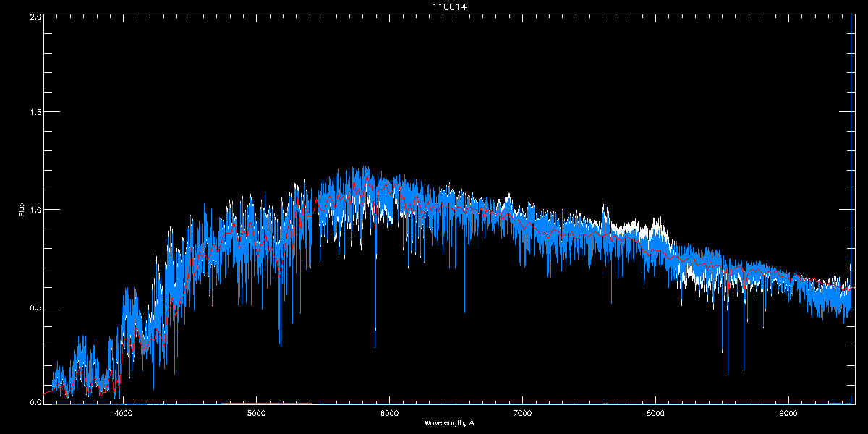Click the deepest absorption line near 8550

[728, 374]
